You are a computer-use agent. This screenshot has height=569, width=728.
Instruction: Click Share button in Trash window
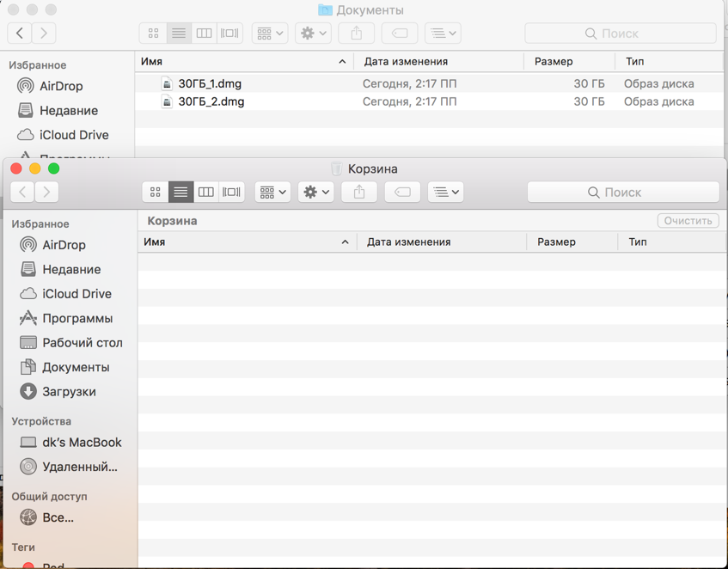(359, 193)
